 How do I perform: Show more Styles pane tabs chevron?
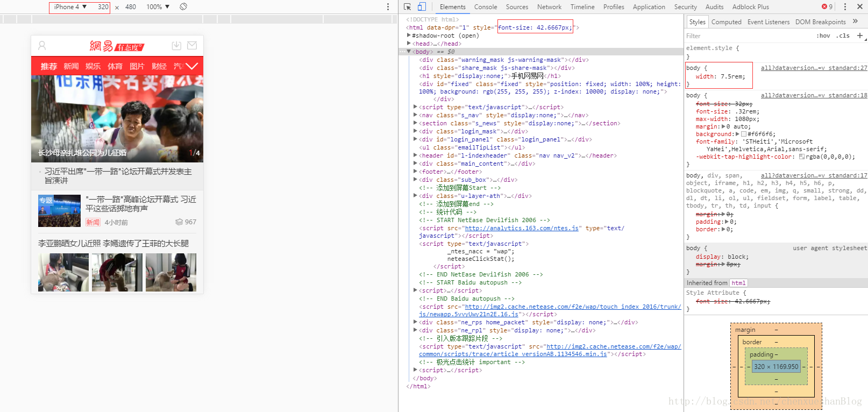coord(855,22)
